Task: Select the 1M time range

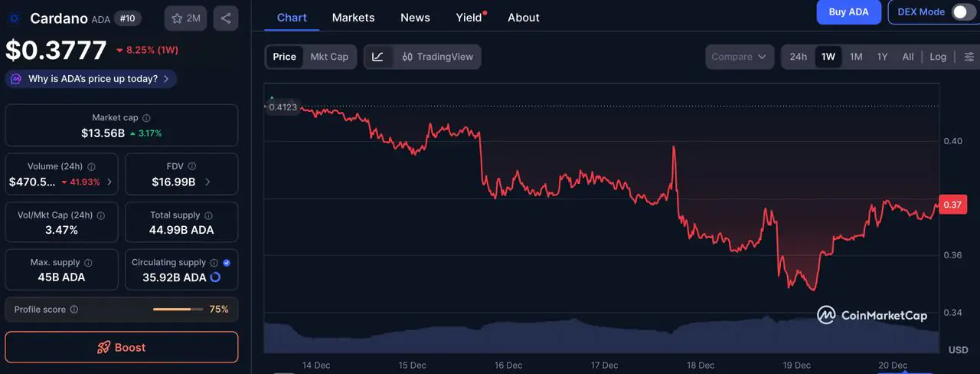Action: coord(856,57)
